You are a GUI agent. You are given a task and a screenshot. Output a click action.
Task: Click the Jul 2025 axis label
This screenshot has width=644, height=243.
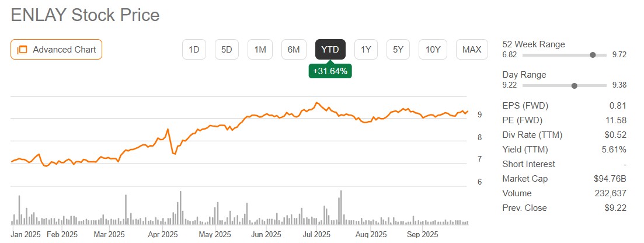tap(317, 235)
